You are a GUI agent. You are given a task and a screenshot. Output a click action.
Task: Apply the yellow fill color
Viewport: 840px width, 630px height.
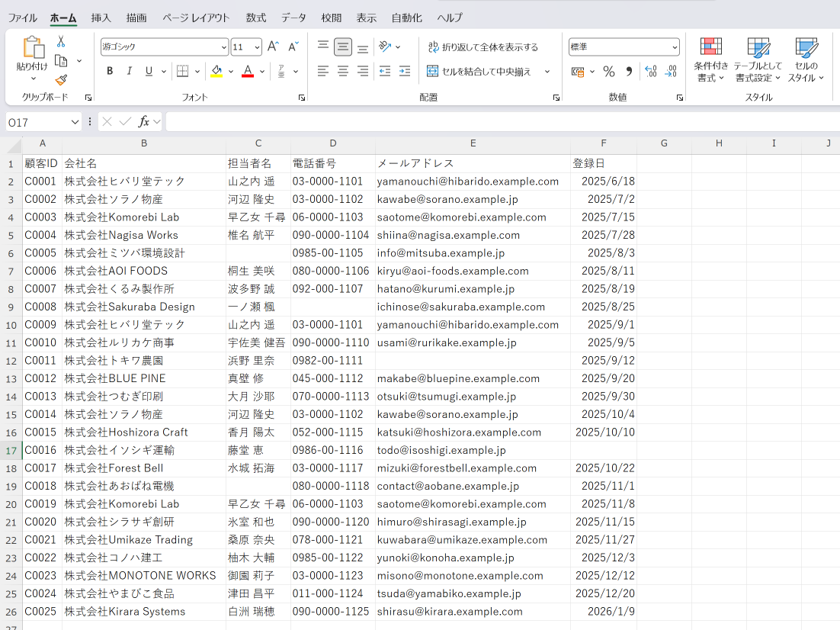[x=217, y=71]
